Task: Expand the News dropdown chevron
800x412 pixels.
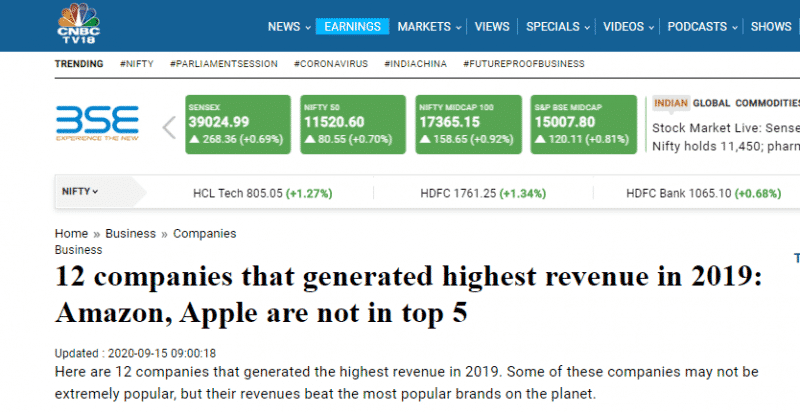Action: click(308, 28)
